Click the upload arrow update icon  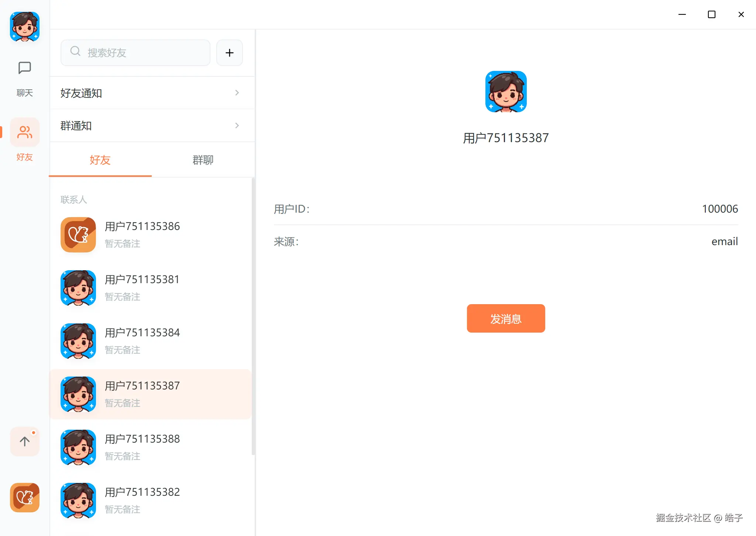25,441
